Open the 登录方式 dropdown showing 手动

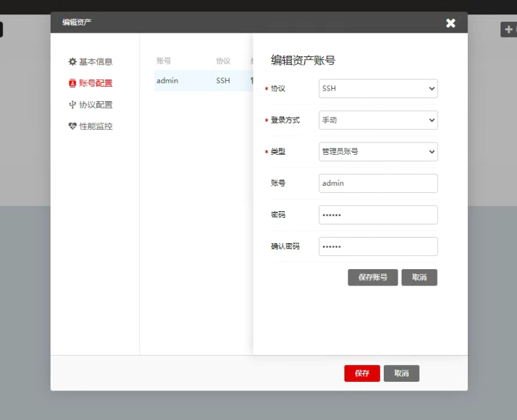click(378, 120)
